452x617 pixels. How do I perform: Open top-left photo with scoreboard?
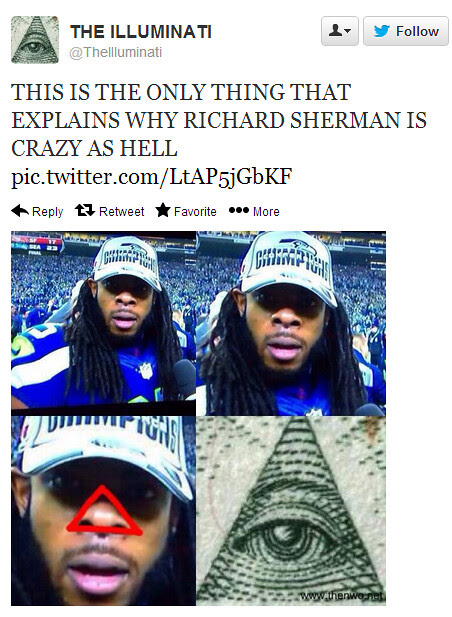[x=103, y=320]
